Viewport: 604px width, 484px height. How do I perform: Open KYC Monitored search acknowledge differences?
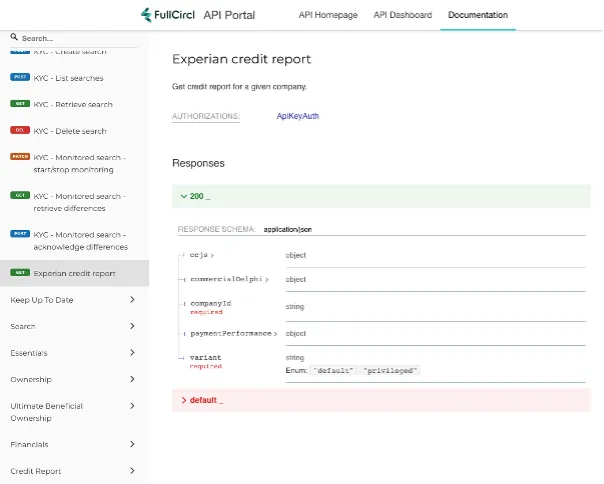(74, 241)
